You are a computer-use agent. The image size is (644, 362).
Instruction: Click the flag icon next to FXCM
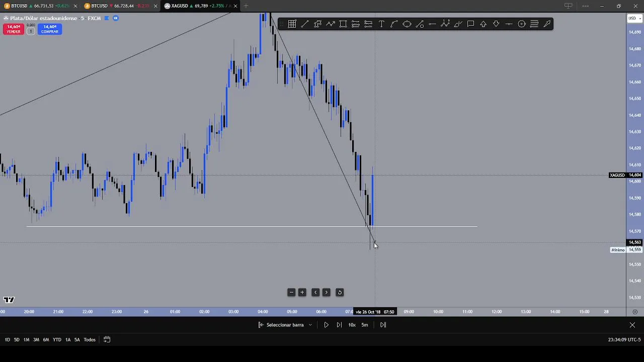coord(106,18)
